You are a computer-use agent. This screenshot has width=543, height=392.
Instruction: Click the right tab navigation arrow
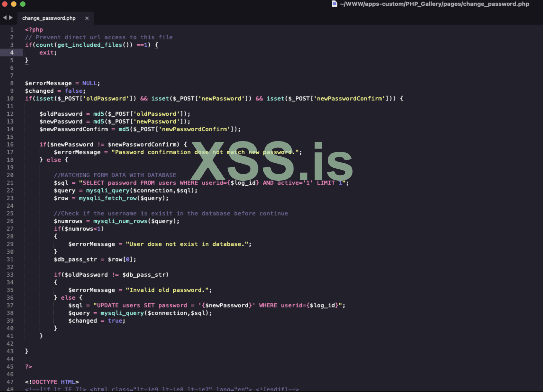point(11,18)
